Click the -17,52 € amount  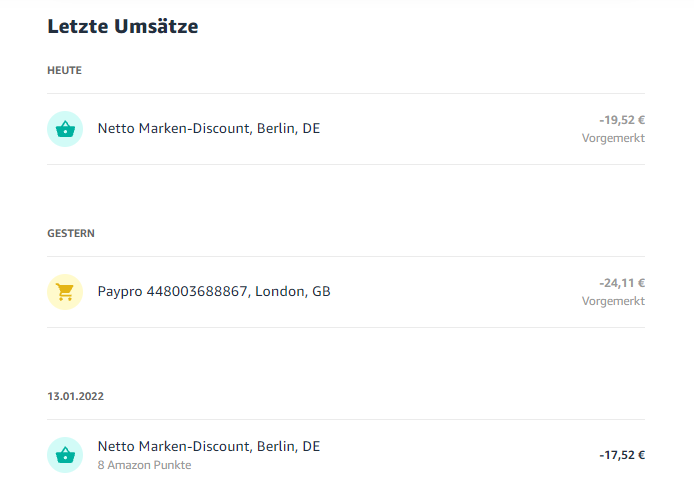(622, 455)
